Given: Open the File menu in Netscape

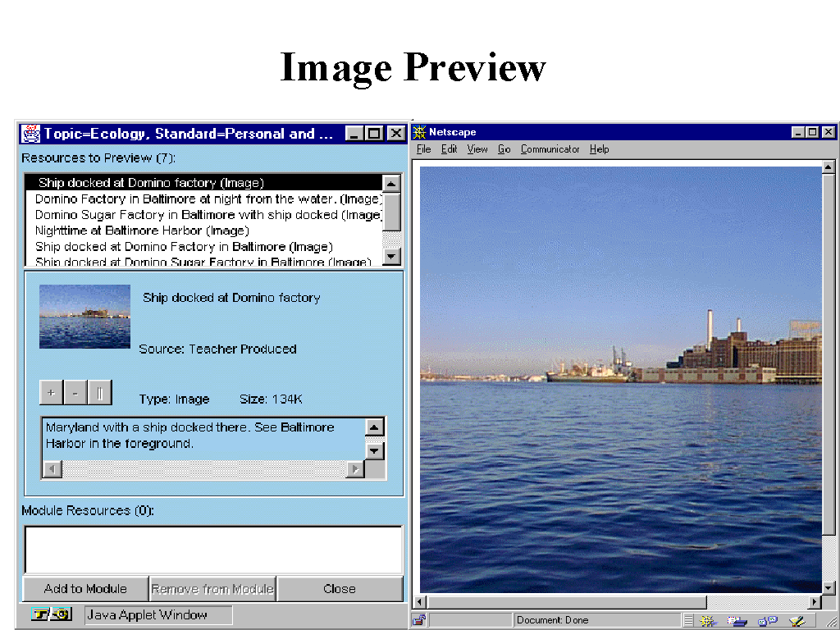Looking at the screenshot, I should coord(423,149).
